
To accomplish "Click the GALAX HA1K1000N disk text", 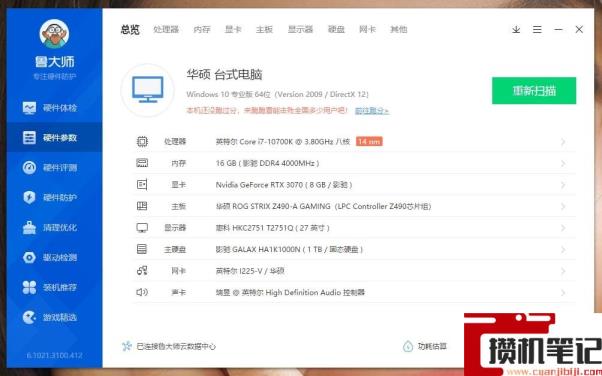I will (x=289, y=249).
